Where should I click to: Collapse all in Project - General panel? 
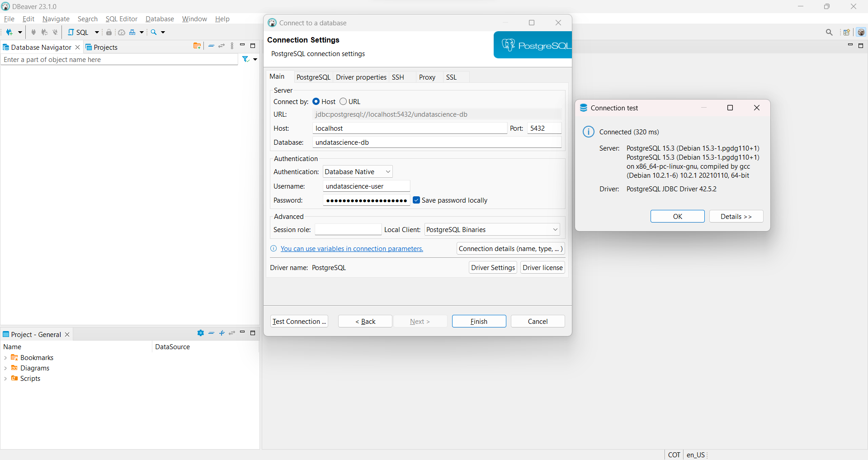211,333
